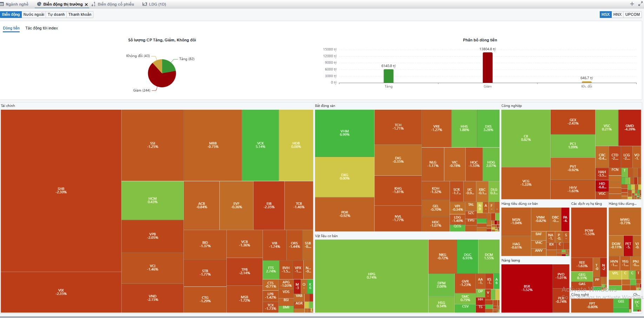This screenshot has width=644, height=318.
Task: Click the plus icon to add a tab
Action: click(632, 4)
